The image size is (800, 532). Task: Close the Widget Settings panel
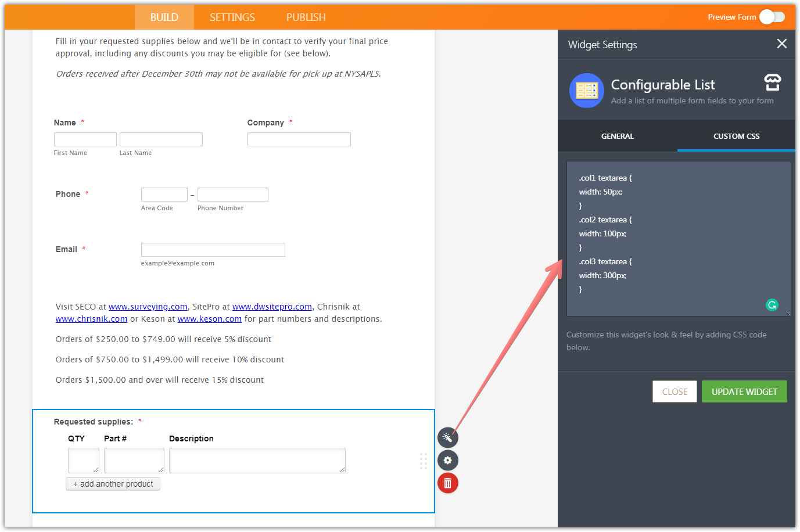click(x=781, y=44)
